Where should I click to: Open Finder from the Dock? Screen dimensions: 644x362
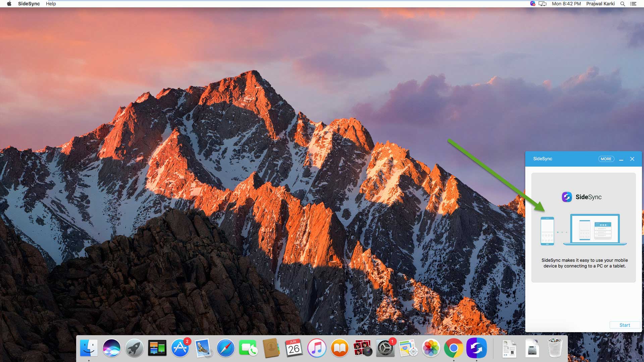(89, 348)
